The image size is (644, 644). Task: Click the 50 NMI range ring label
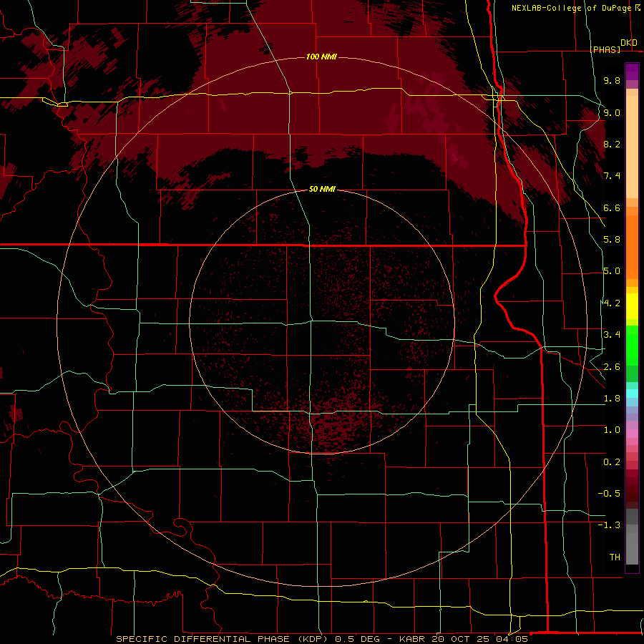322,189
